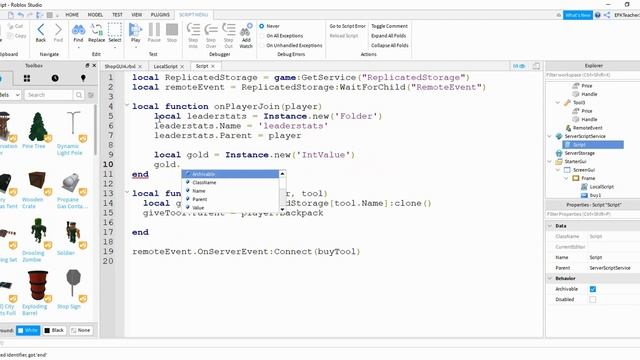
Task: Click the Back navigate arrow
Action: point(41,30)
